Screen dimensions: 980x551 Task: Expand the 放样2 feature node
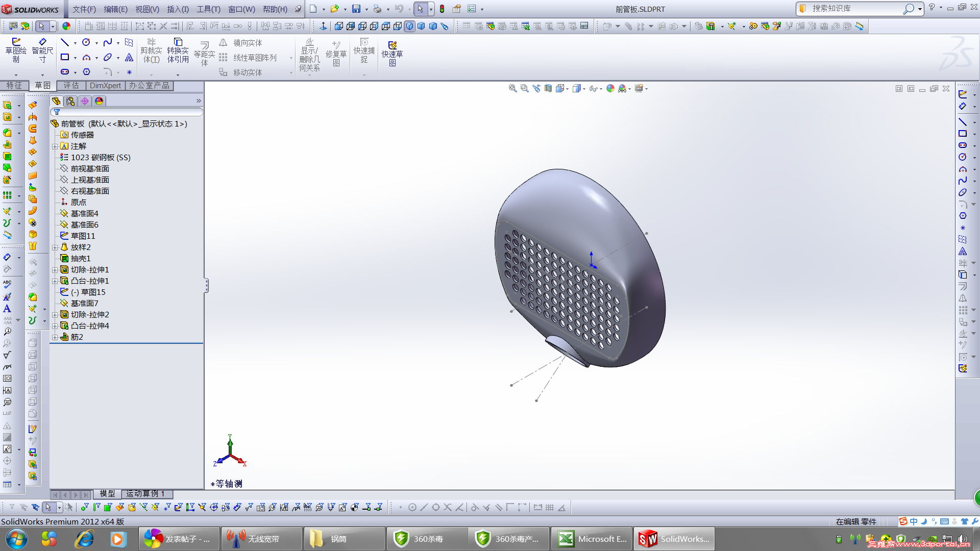pyautogui.click(x=55, y=247)
